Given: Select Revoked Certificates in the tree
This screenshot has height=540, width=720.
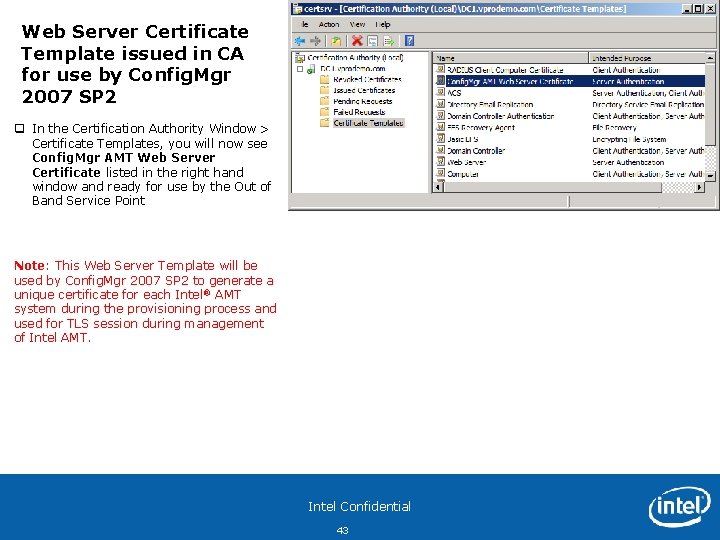Looking at the screenshot, I should (x=367, y=79).
